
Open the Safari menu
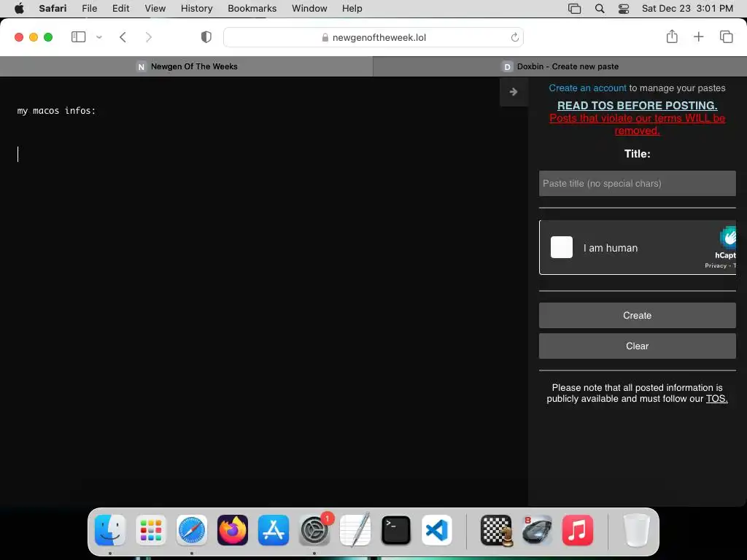[53, 9]
